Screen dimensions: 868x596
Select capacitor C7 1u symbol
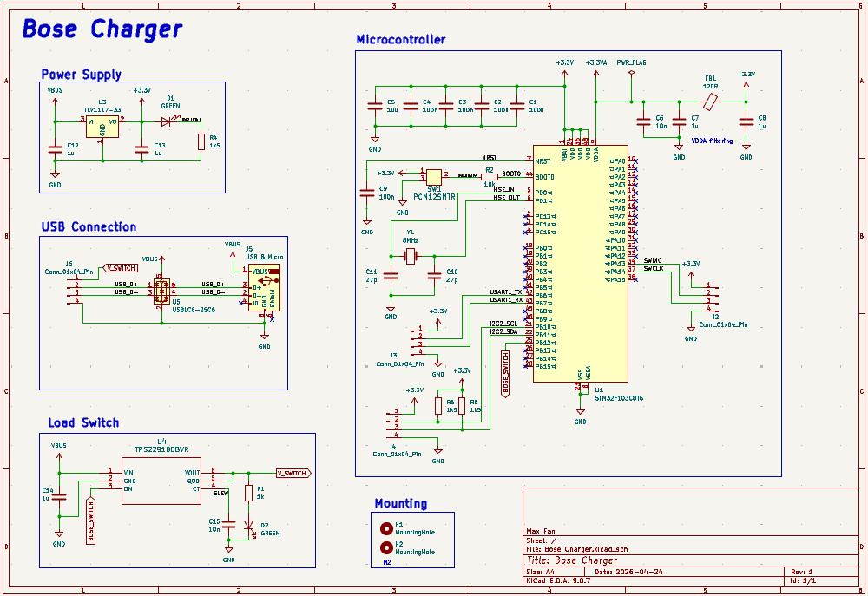coord(680,121)
